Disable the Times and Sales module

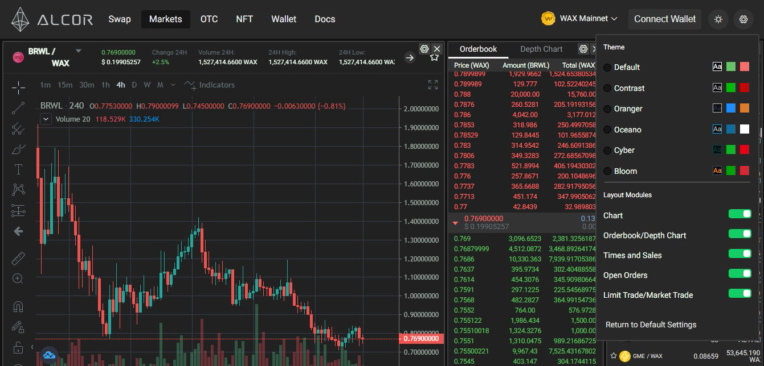(x=740, y=254)
